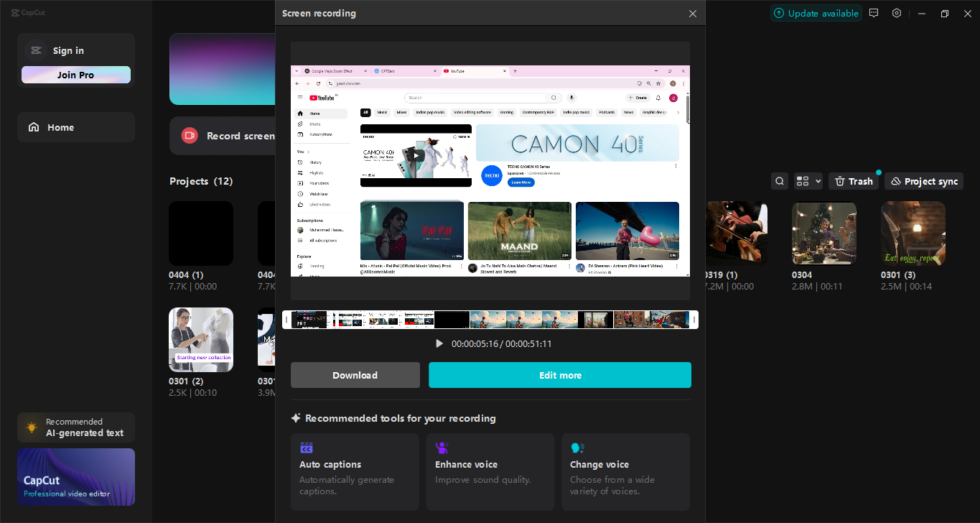980x523 pixels.
Task: Open the 0404 (1) project thumbnail
Action: 201,233
